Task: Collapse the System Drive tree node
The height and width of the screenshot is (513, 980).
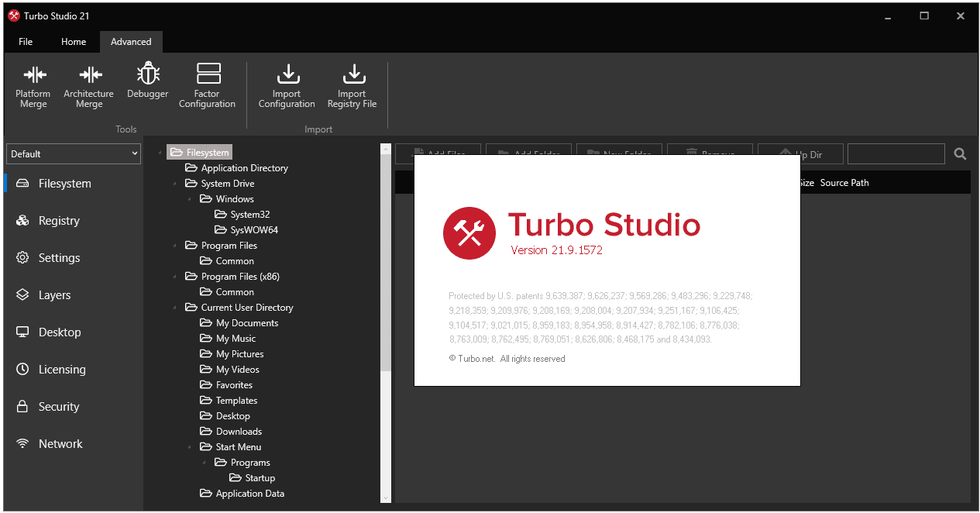Action: [174, 184]
